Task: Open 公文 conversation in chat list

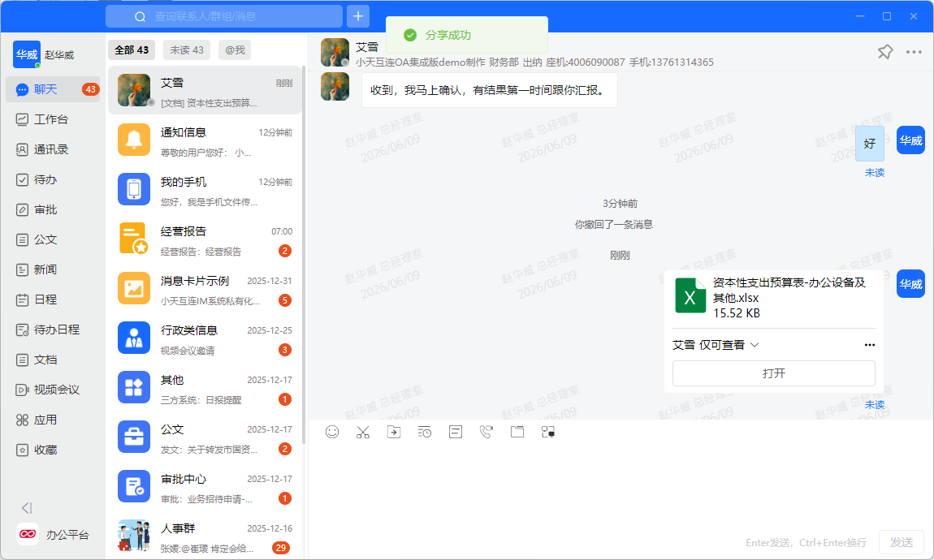Action: pyautogui.click(x=205, y=437)
